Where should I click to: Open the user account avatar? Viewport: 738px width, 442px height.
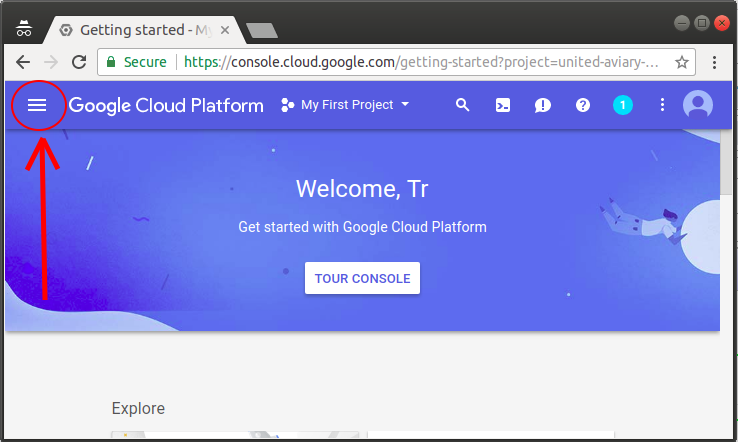[x=698, y=104]
